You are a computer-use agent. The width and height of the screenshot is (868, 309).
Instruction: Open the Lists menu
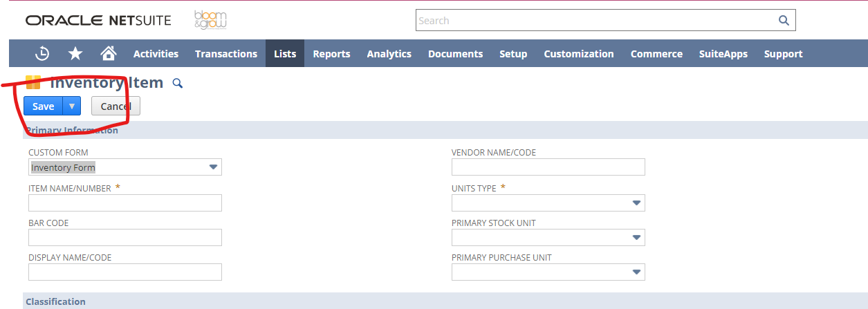(x=285, y=54)
